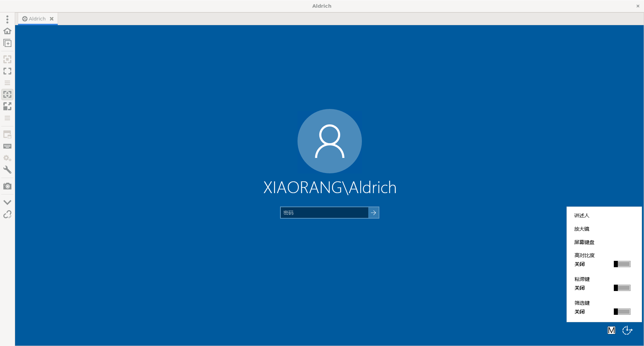Submit the password with the arrow button
The width and height of the screenshot is (644, 346).
point(374,213)
